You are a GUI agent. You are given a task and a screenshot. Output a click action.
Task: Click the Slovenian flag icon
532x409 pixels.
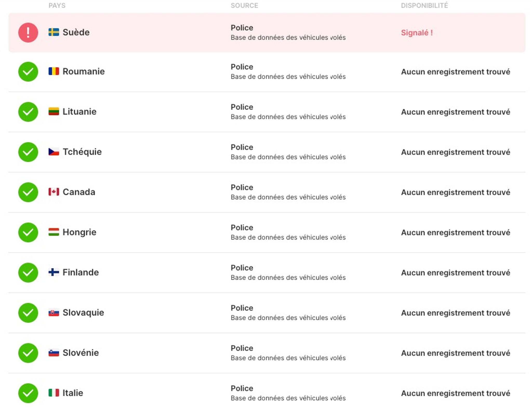click(54, 353)
